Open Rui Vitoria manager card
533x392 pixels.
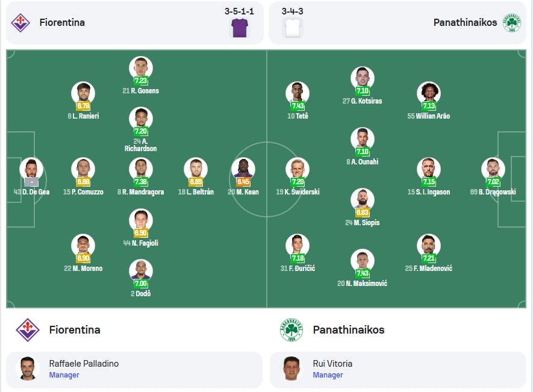coord(398,370)
